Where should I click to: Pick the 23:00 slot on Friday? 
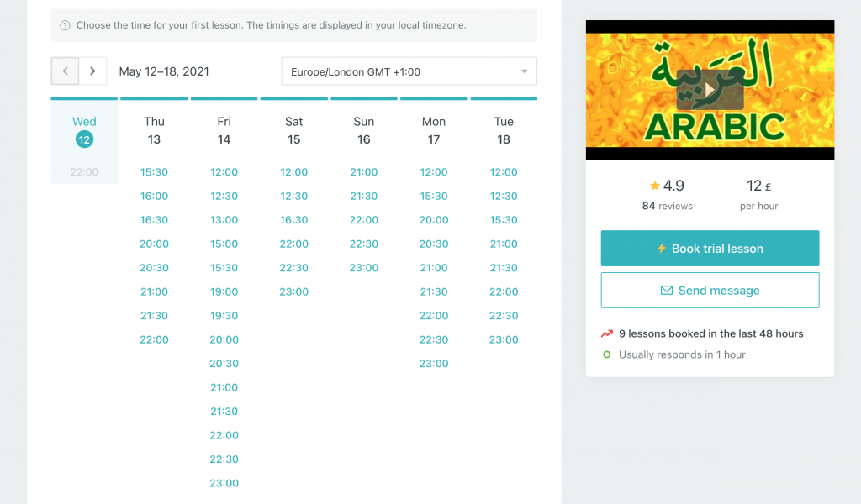coord(224,483)
